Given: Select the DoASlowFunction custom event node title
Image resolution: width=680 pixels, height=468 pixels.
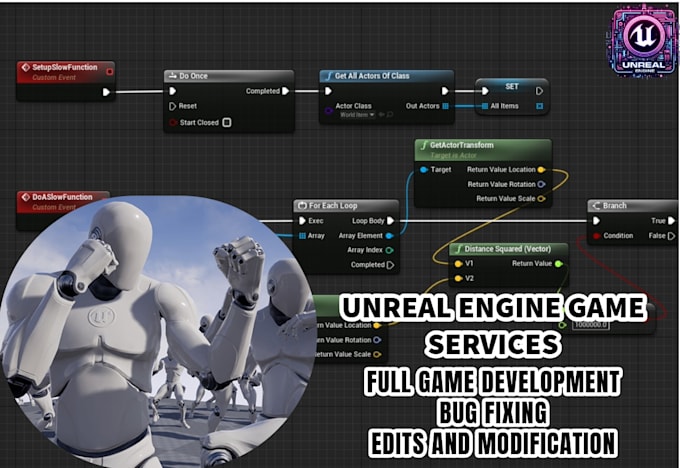Looking at the screenshot, I should (x=62, y=197).
